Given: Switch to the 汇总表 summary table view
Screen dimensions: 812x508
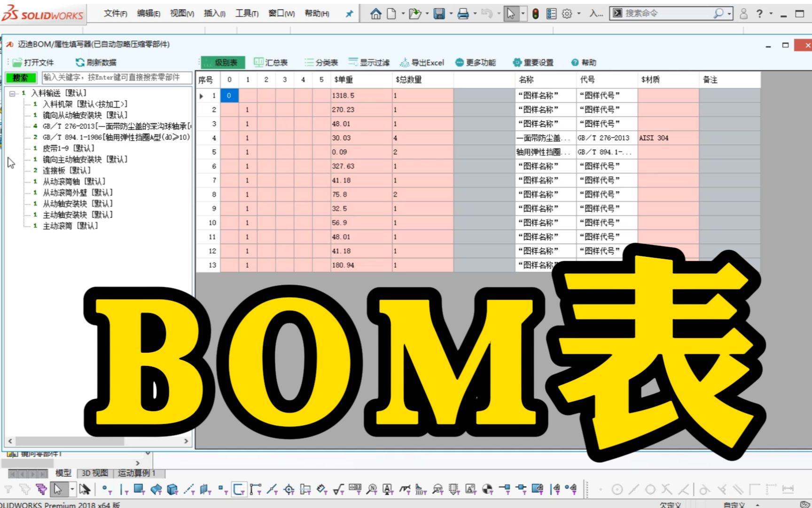Looking at the screenshot, I should pos(271,62).
